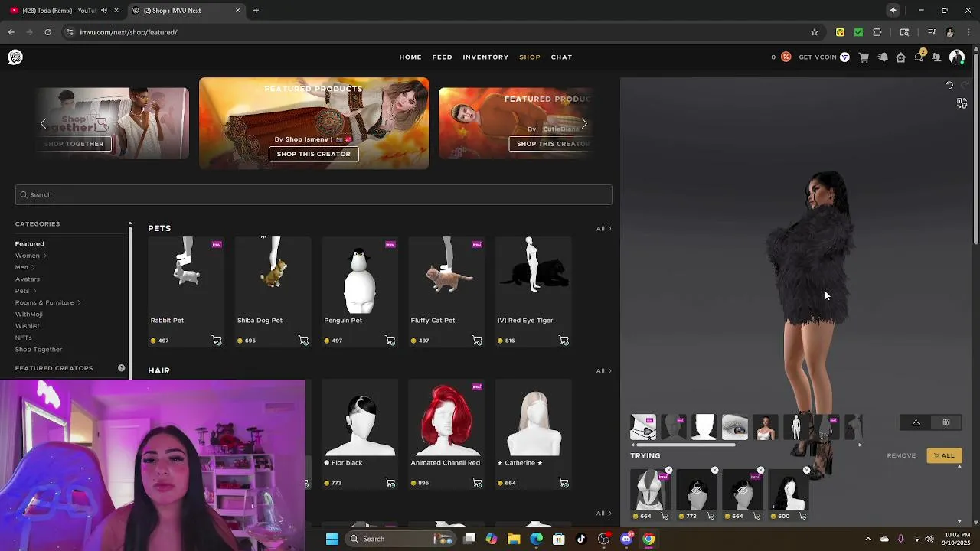This screenshot has width=980, height=551.
Task: Remove the 773 credit hair from trying
Action: point(714,470)
